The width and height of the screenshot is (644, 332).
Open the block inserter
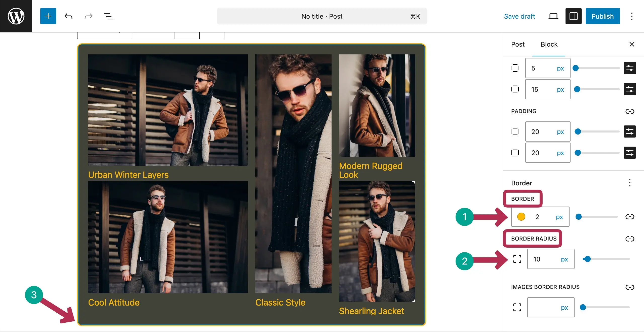48,16
